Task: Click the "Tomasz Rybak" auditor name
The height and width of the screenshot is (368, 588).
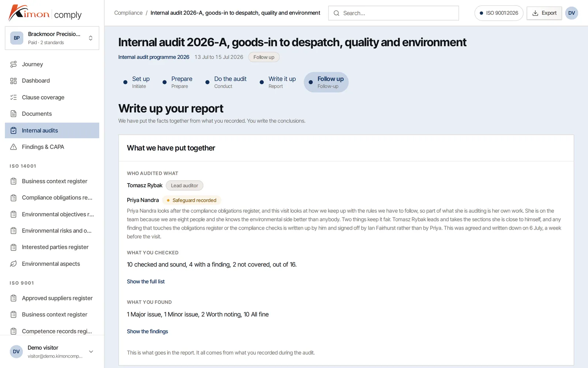Action: 145,185
